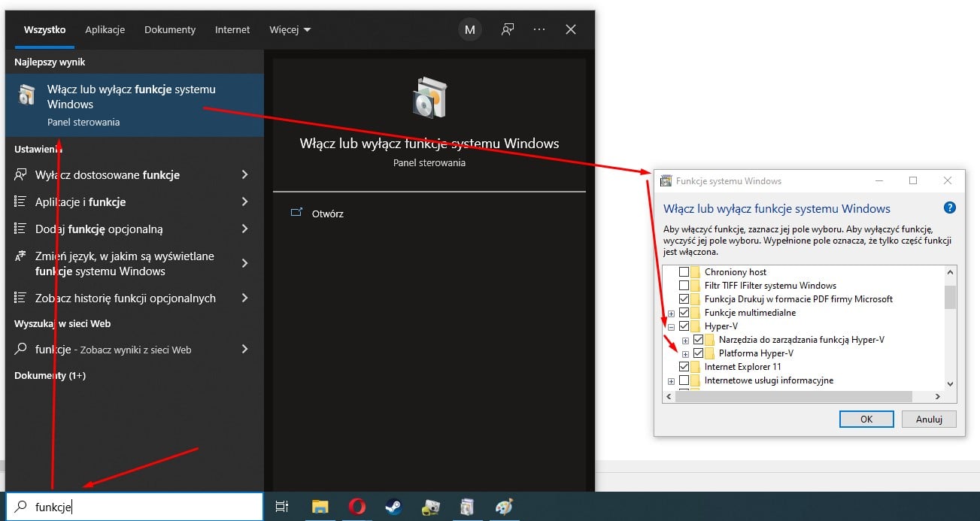Uncheck the Hyper-V checkbox

tap(684, 326)
